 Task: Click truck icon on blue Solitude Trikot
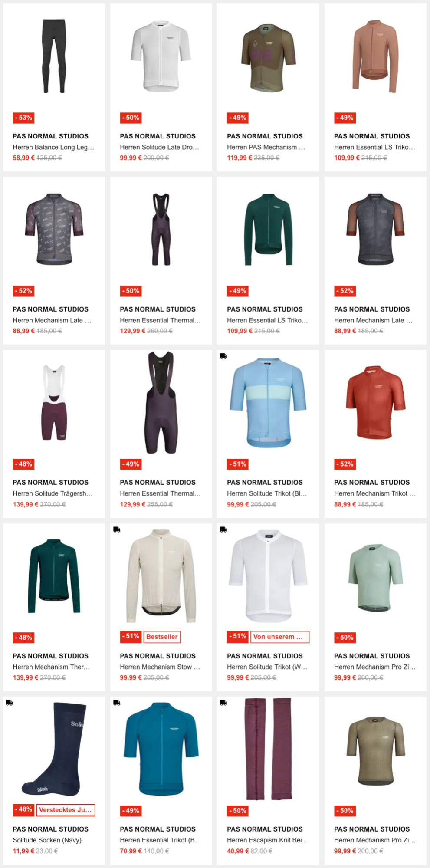223,356
